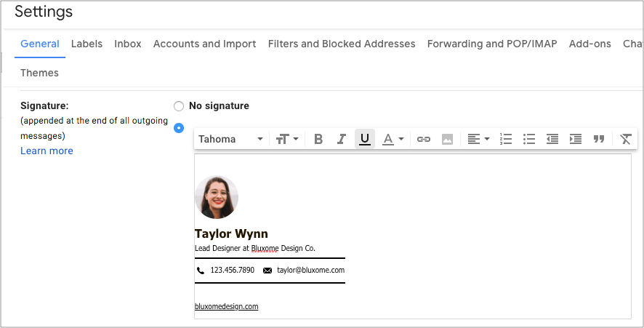The height and width of the screenshot is (328, 644).
Task: Open text size dropdown
Action: pyautogui.click(x=287, y=140)
